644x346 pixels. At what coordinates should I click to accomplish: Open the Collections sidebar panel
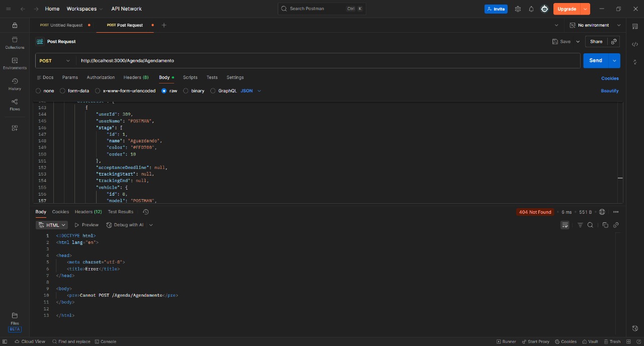point(15,42)
